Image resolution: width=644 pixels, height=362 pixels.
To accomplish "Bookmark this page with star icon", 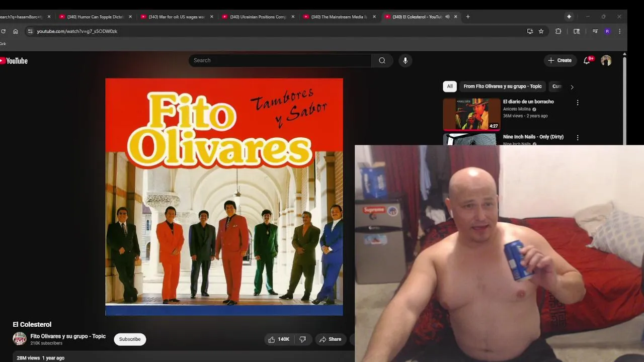I will 541,31.
